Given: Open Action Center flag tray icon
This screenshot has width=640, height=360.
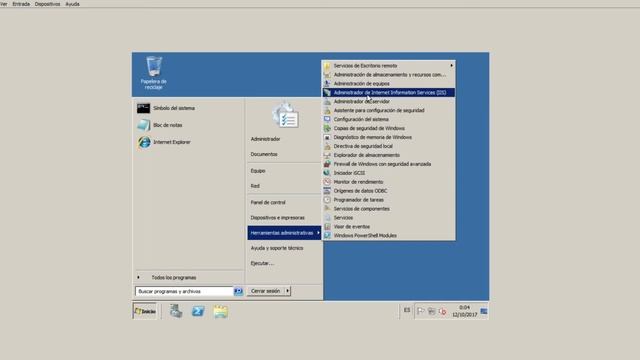Looking at the screenshot, I should tap(420, 311).
